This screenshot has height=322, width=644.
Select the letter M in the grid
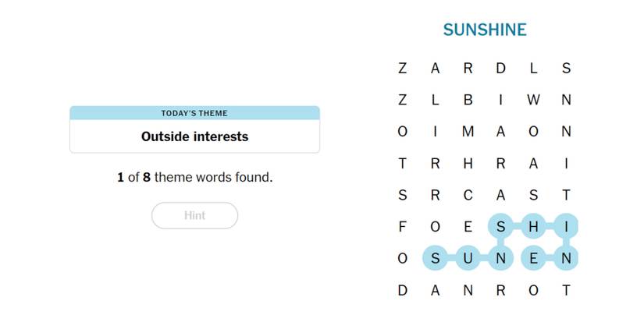click(x=468, y=132)
